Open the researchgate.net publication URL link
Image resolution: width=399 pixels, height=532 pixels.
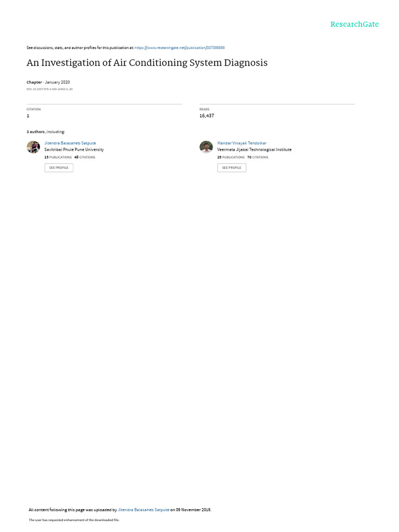[x=179, y=48]
